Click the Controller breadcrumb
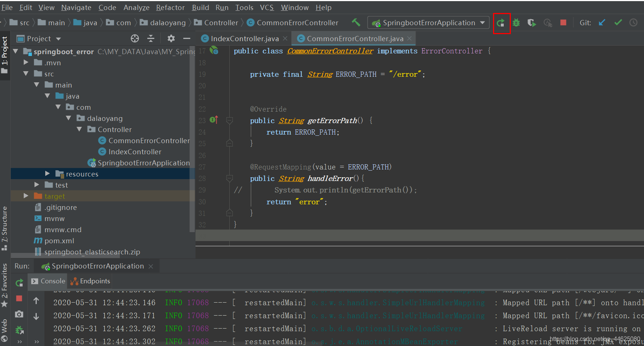 click(216, 23)
